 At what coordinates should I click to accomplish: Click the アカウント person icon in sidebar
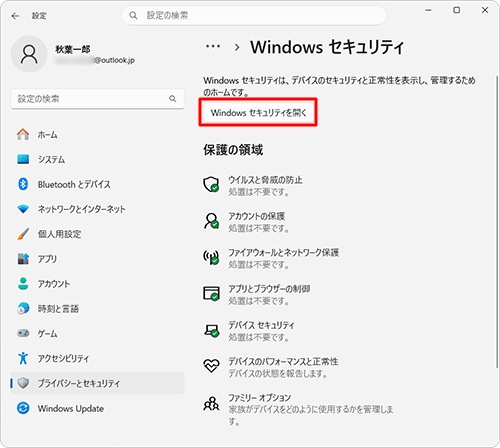(23, 284)
